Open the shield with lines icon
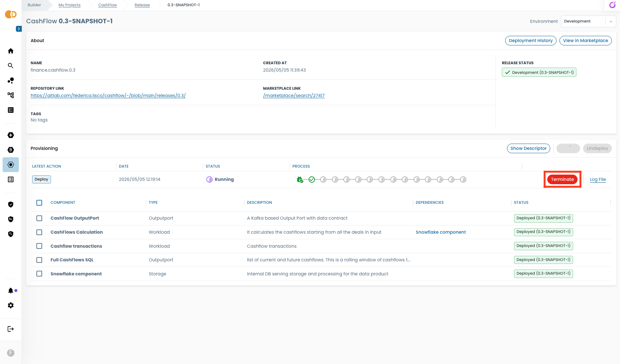Screen dimensions: 620x364 (11, 219)
